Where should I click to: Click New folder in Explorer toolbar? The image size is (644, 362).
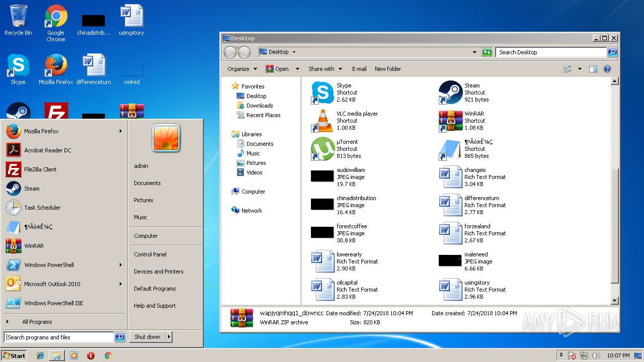click(388, 69)
